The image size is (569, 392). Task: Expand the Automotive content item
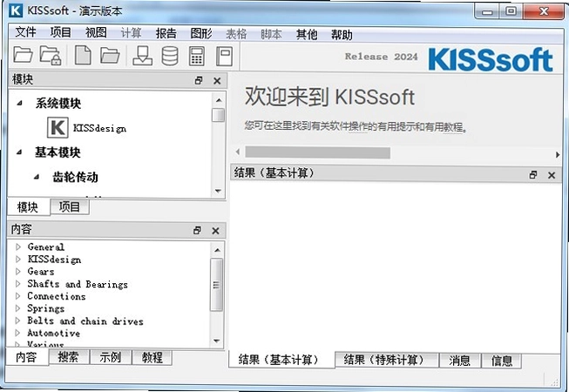[18, 333]
